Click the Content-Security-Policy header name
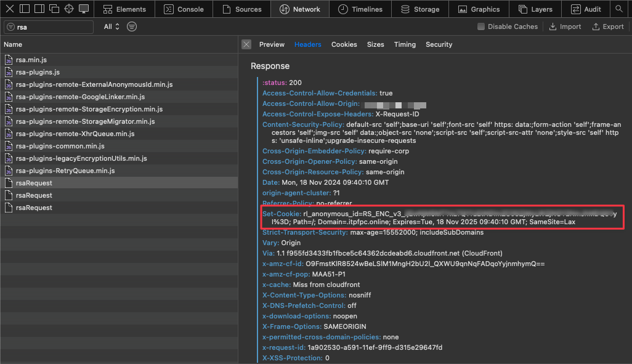 [303, 124]
